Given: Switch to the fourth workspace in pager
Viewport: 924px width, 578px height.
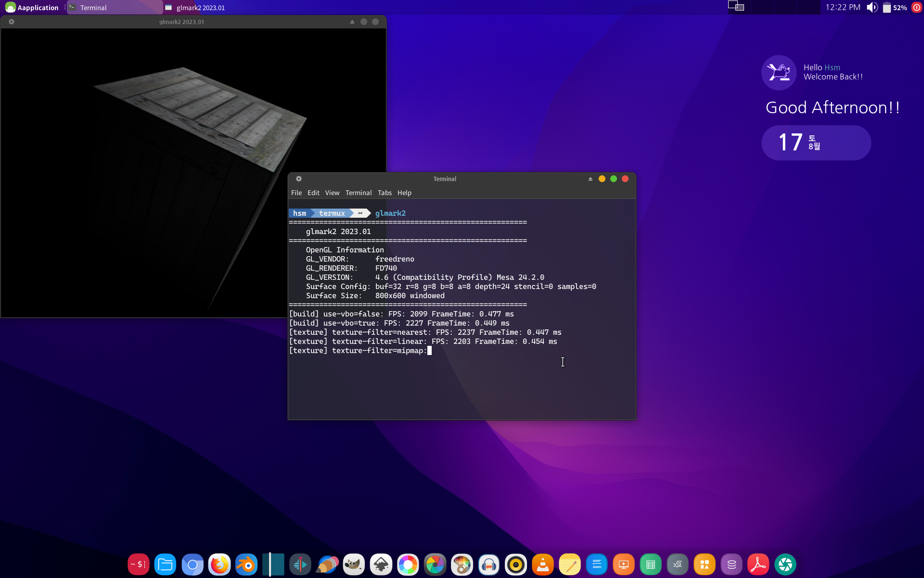Looking at the screenshot, I should tap(809, 7).
